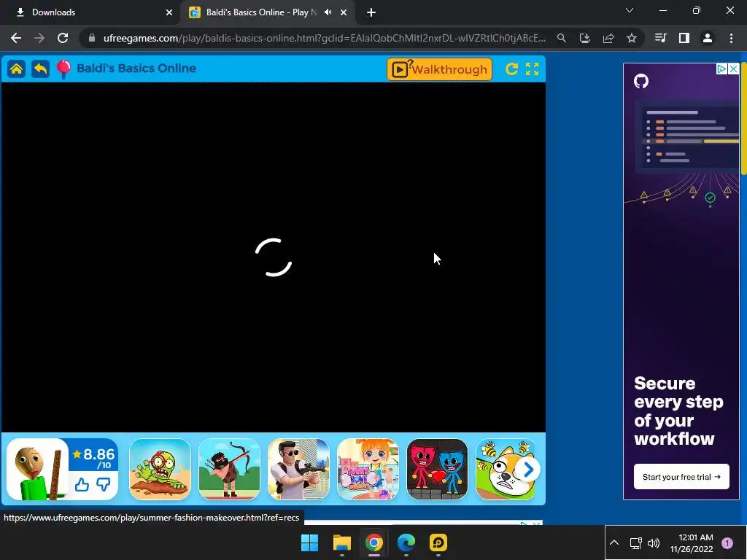This screenshot has width=747, height=560.
Task: Open a new browser tab
Action: 371,12
